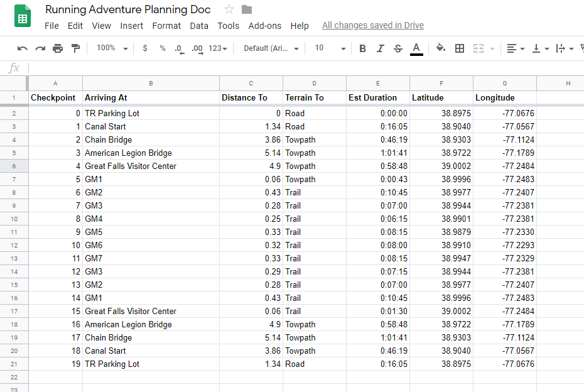Open the Data menu
The height and width of the screenshot is (392, 584).
click(199, 26)
